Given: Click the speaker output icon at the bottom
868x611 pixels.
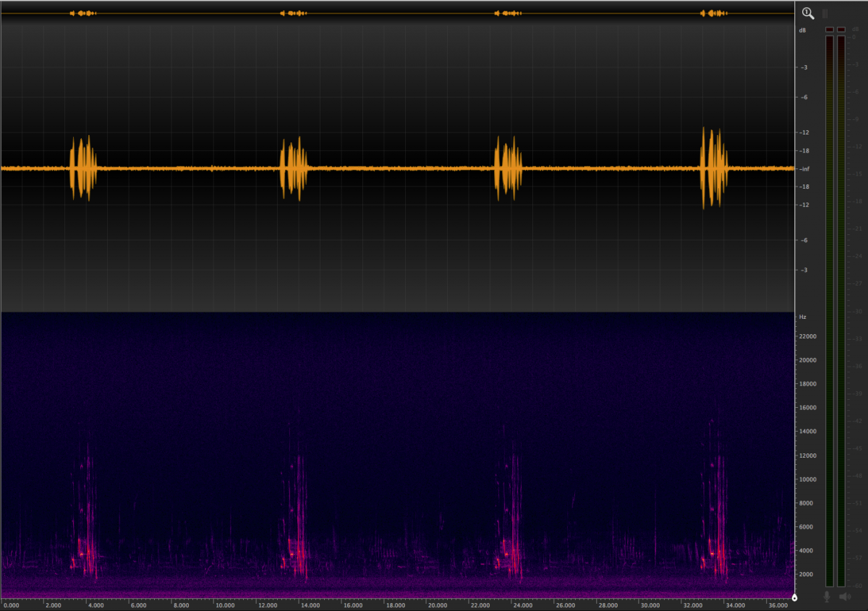Looking at the screenshot, I should click(845, 597).
